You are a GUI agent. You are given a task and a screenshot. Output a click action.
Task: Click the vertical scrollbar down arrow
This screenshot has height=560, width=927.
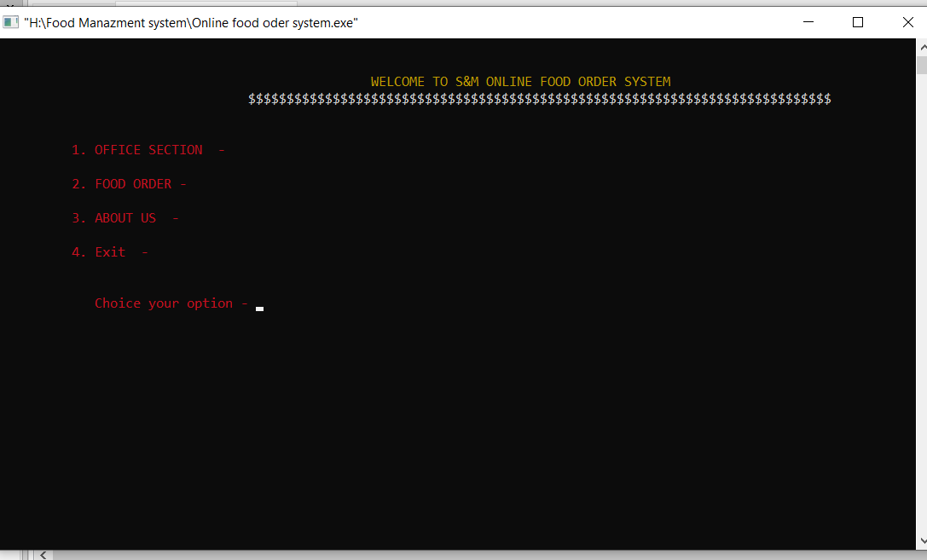click(921, 540)
